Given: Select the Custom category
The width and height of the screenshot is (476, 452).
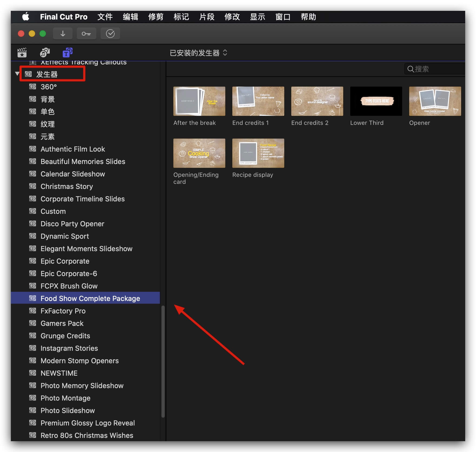Looking at the screenshot, I should (85, 211).
